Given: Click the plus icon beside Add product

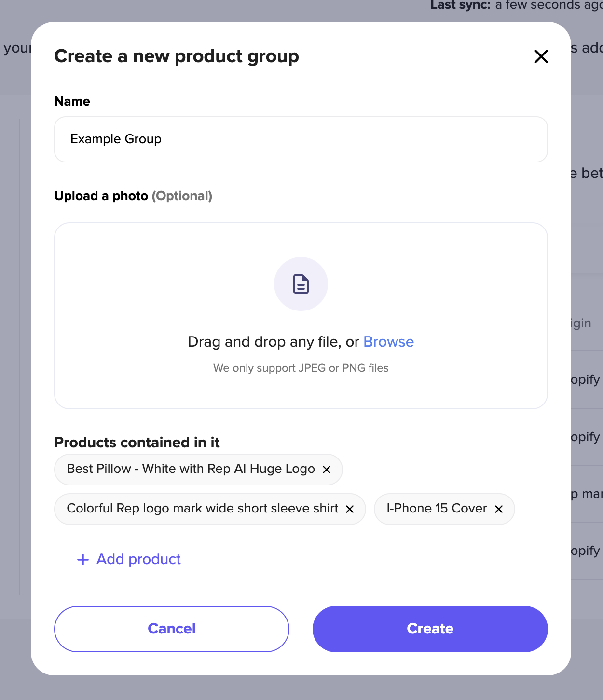Looking at the screenshot, I should 83,560.
